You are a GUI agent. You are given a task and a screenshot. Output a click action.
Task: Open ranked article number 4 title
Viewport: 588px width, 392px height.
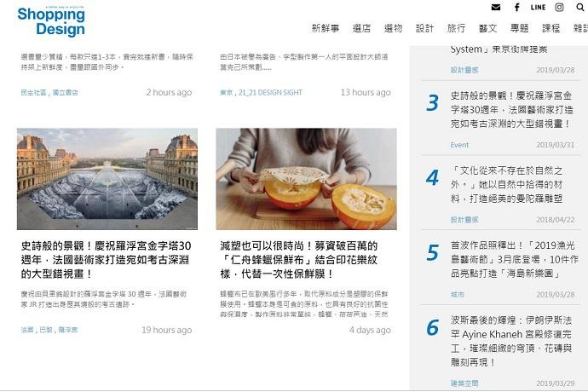pos(507,185)
